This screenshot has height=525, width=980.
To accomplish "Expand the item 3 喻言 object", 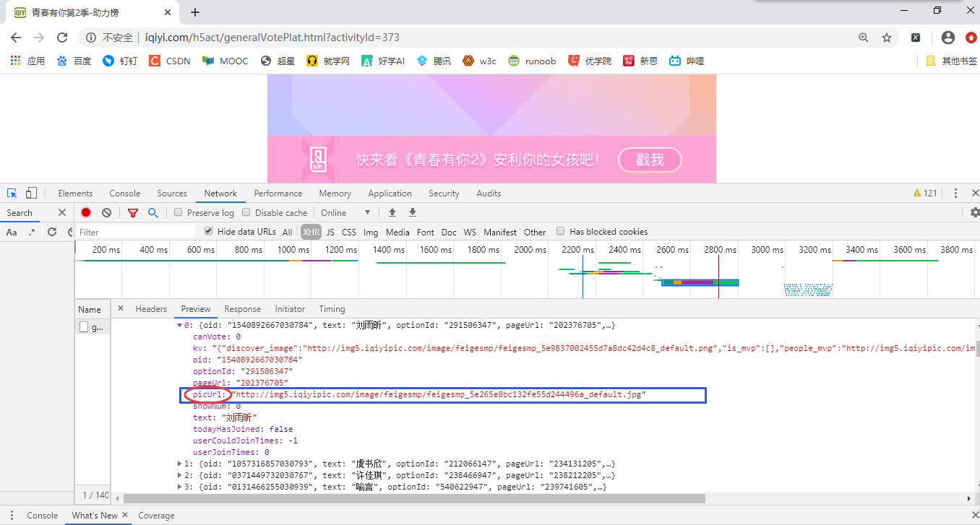I will tap(180, 487).
